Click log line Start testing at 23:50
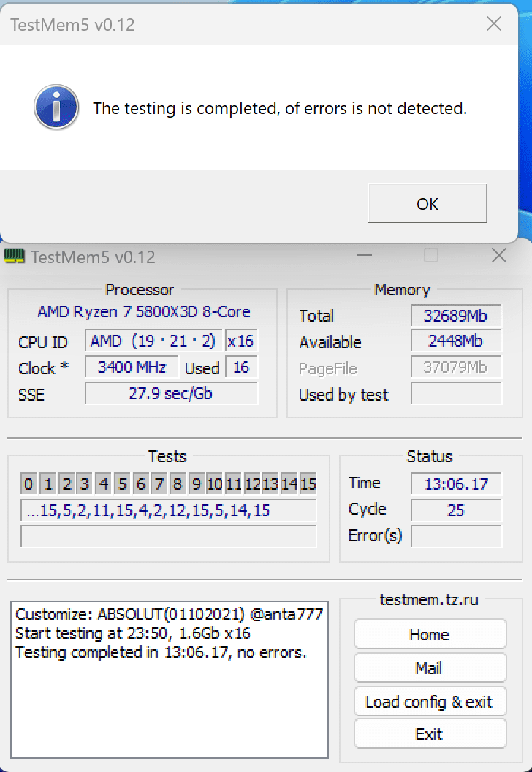The height and width of the screenshot is (772, 532). coord(133,633)
